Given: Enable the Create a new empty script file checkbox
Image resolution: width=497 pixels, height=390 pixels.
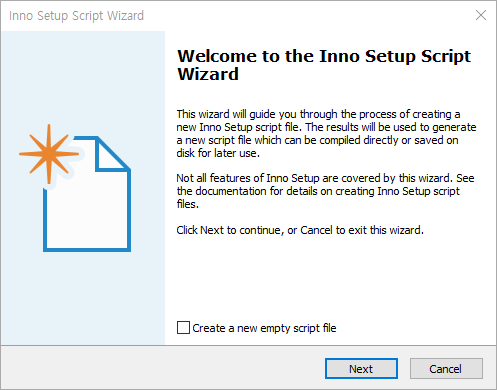Looking at the screenshot, I should click(x=183, y=328).
